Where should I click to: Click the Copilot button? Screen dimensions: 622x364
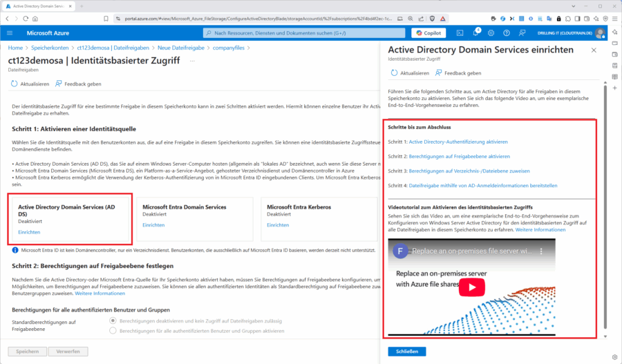(428, 33)
